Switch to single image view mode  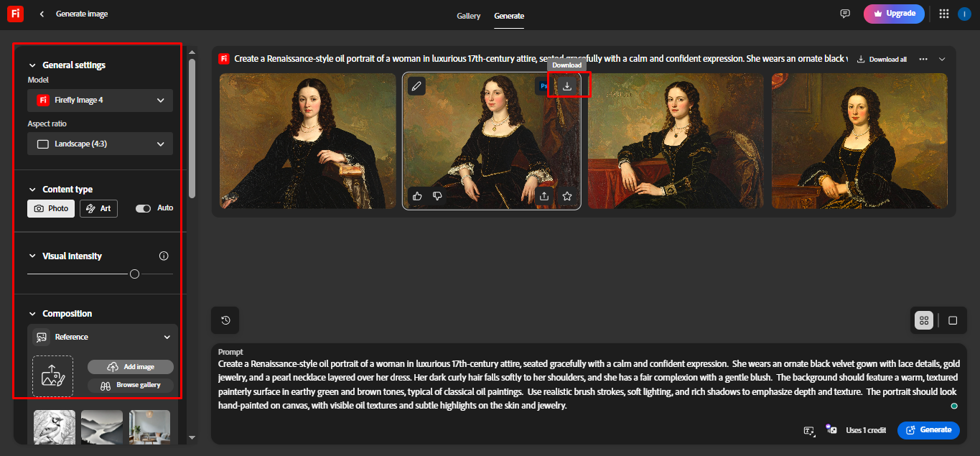953,320
